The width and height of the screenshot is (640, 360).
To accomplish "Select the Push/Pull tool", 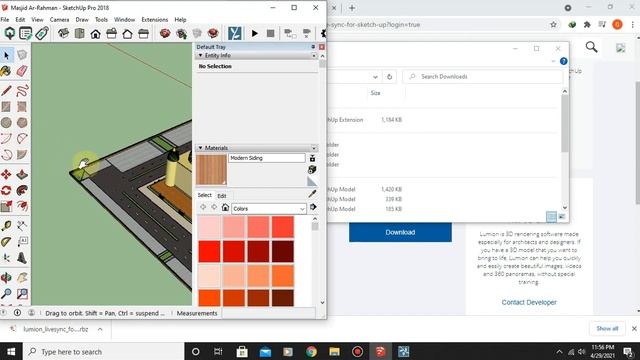I will click(22, 174).
